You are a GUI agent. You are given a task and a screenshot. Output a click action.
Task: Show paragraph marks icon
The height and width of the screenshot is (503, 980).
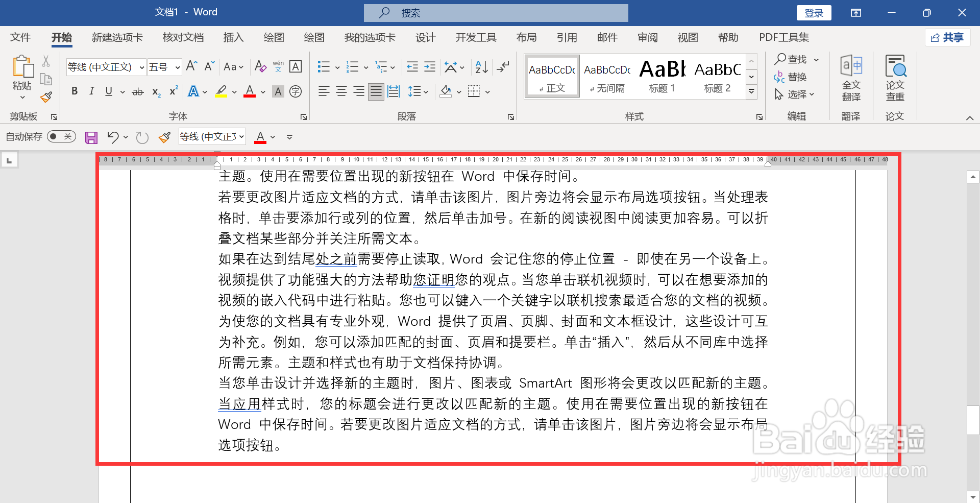503,66
